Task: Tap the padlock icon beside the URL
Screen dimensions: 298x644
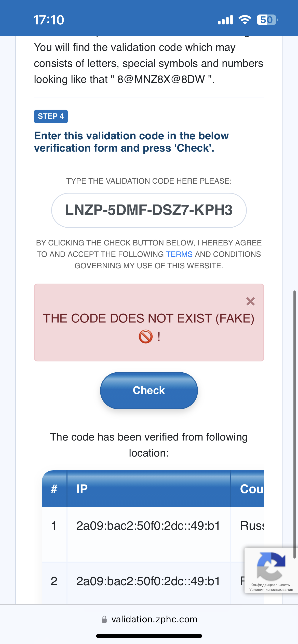Action: coord(104,619)
